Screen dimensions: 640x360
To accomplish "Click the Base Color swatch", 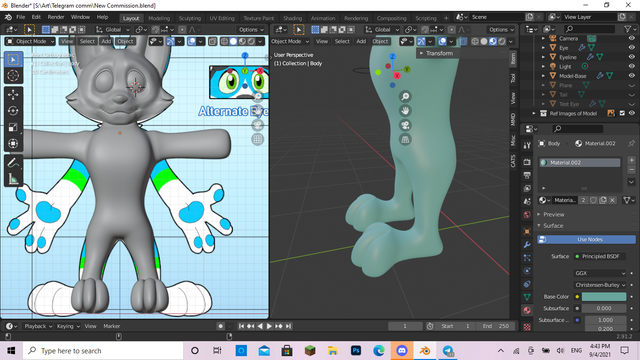I will [x=604, y=297].
